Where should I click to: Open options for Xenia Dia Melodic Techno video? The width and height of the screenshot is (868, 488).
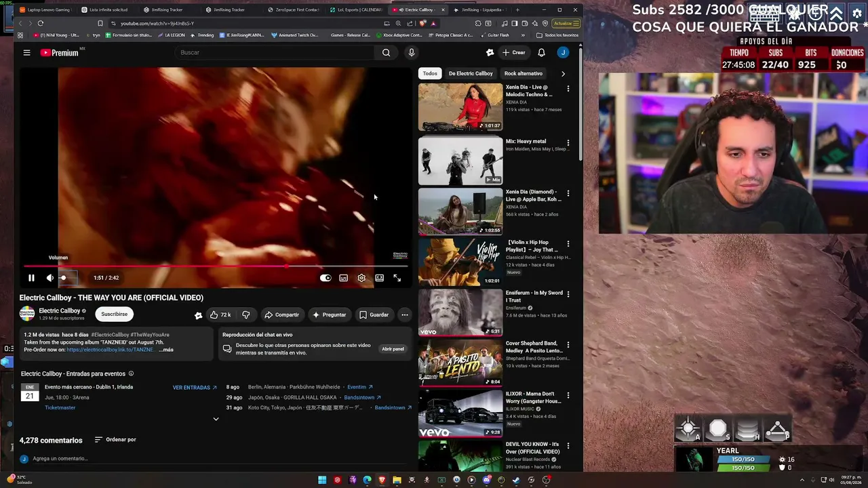click(x=568, y=89)
